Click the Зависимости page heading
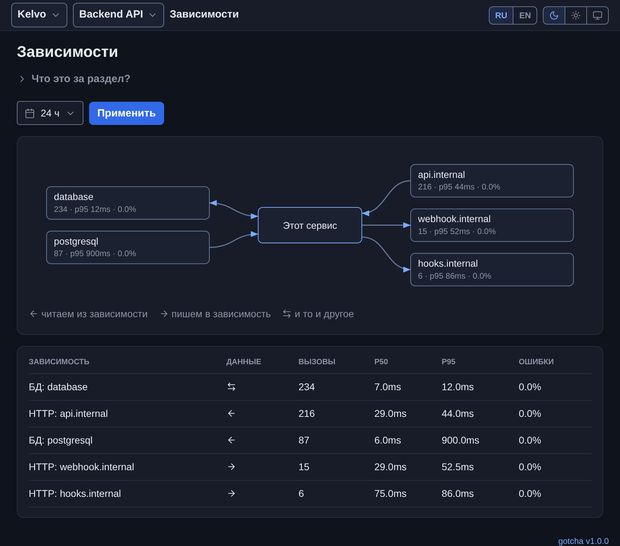The width and height of the screenshot is (620, 546). tap(68, 52)
